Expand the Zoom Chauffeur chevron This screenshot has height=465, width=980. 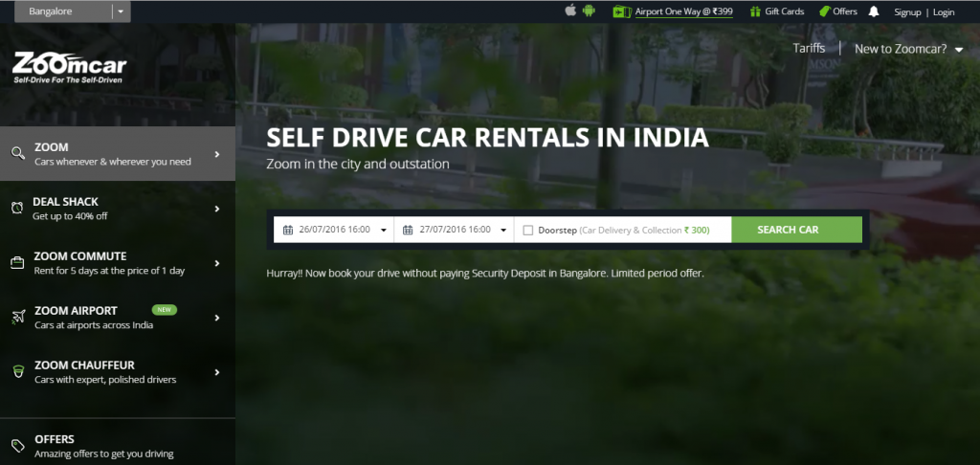pos(217,372)
